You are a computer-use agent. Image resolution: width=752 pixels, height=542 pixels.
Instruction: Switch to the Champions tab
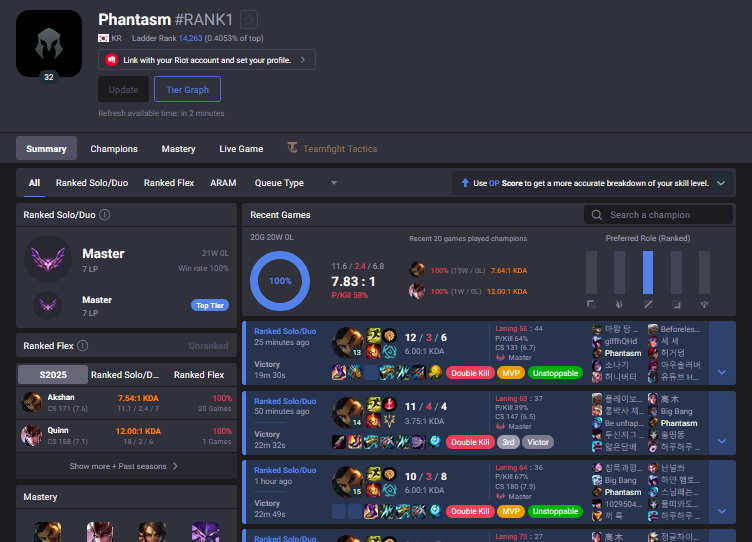(x=114, y=149)
